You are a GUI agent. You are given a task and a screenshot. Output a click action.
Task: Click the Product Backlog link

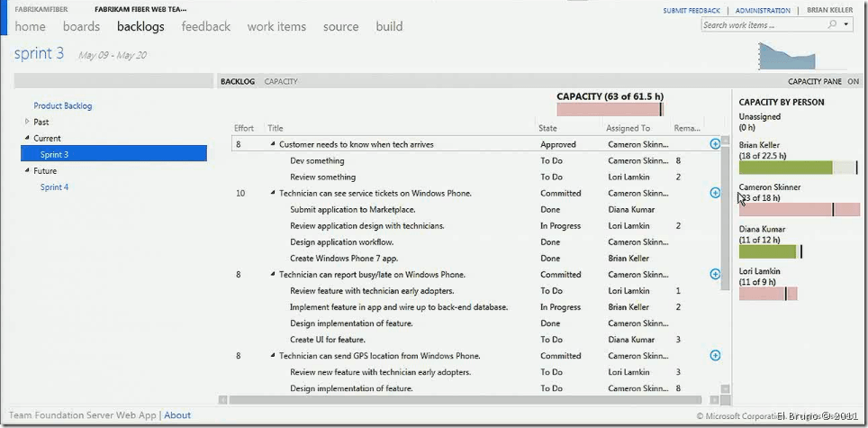62,105
